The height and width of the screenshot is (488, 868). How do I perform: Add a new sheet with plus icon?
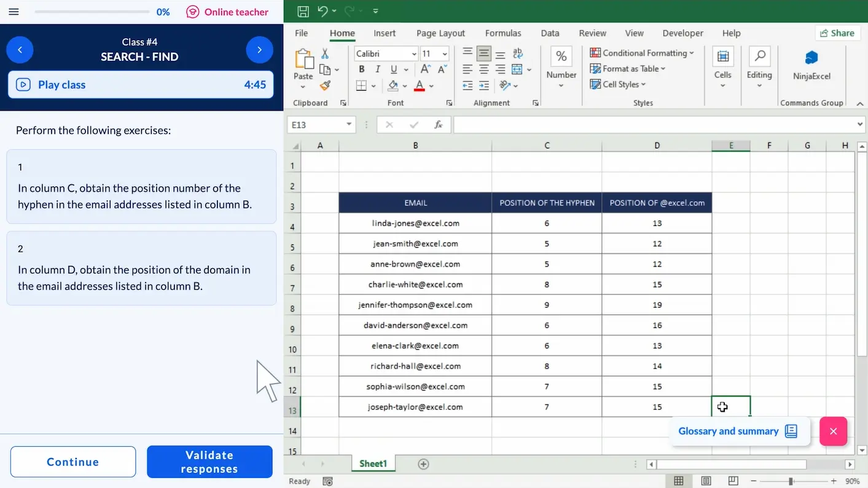click(x=423, y=464)
